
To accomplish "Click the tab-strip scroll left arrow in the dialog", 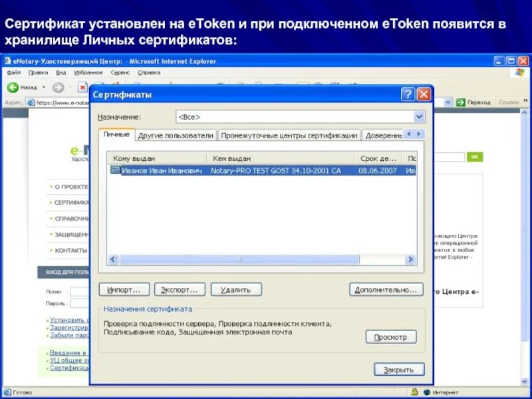I will pyautogui.click(x=409, y=134).
